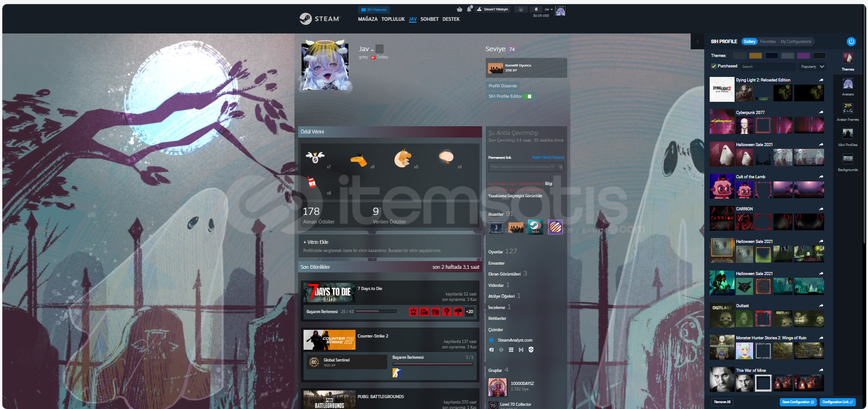Image resolution: width=868 pixels, height=409 pixels.
Task: Pick the purple theme color swatch
Action: tap(803, 56)
